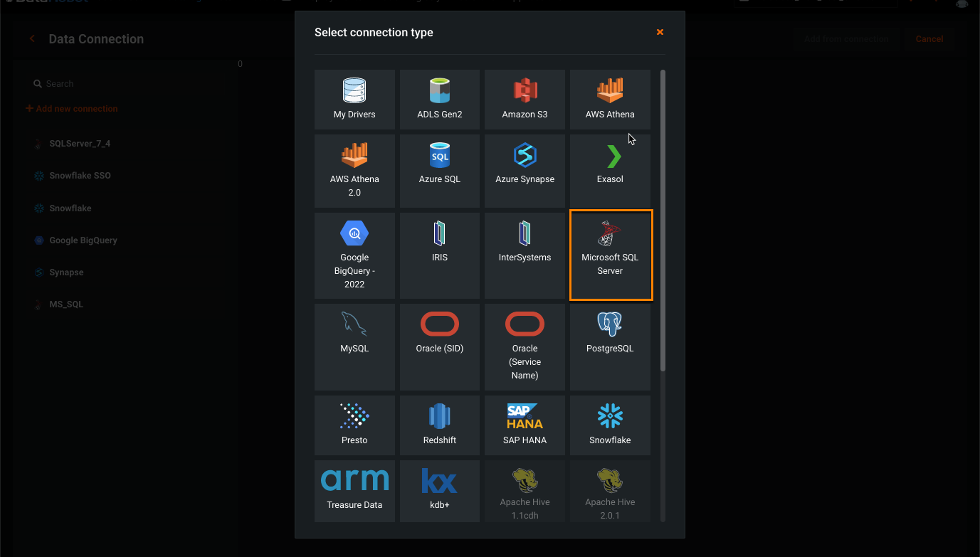980x557 pixels.
Task: Close the Select connection type dialog
Action: [x=660, y=32]
